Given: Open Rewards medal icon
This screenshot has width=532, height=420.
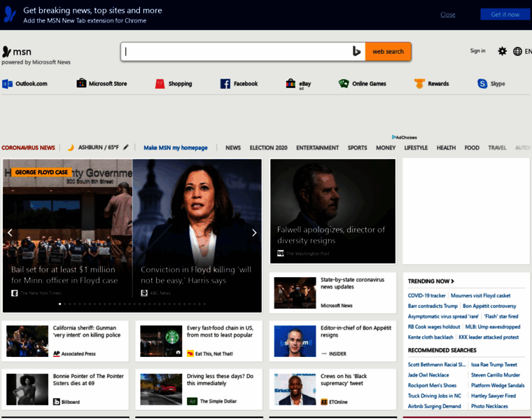Looking at the screenshot, I should click(x=419, y=83).
